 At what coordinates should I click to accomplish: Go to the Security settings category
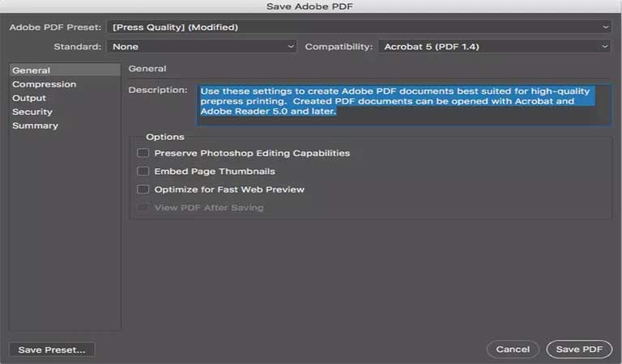pyautogui.click(x=32, y=112)
